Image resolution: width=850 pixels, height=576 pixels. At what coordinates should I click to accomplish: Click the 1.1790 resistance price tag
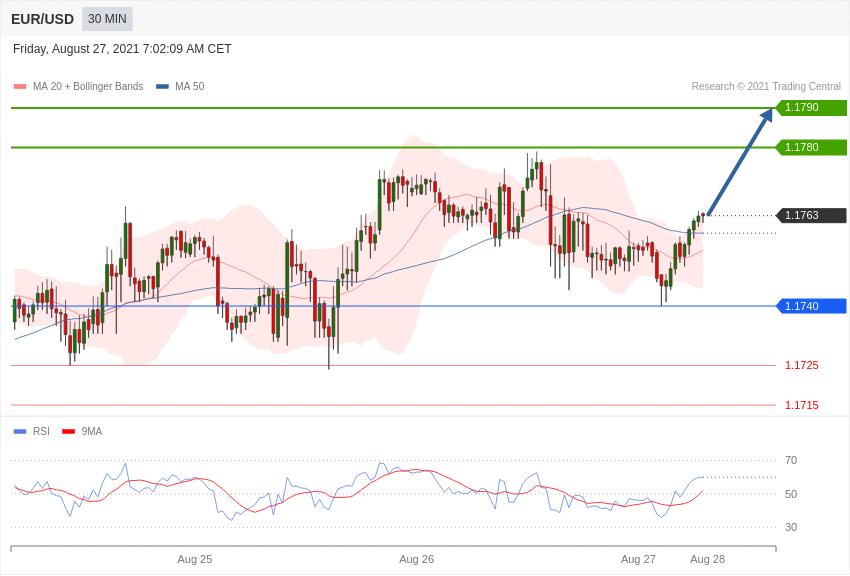coord(811,107)
